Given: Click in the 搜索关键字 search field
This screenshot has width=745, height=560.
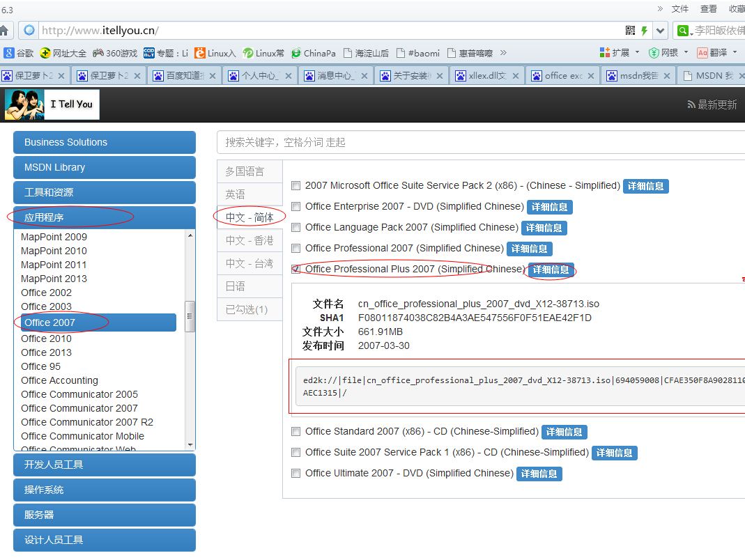Looking at the screenshot, I should click(481, 143).
